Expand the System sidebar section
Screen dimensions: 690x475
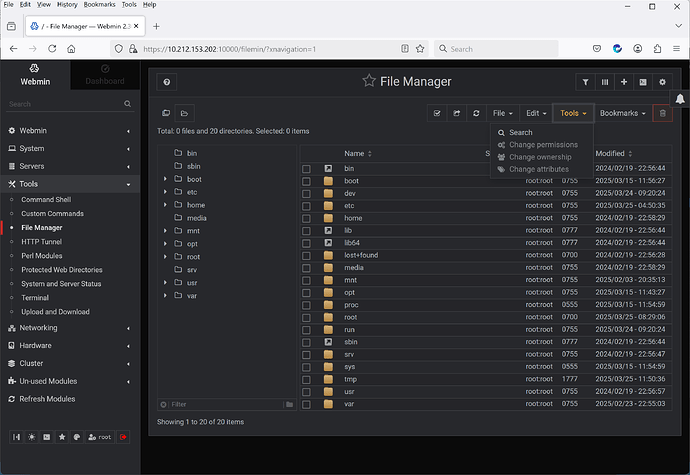tap(70, 148)
